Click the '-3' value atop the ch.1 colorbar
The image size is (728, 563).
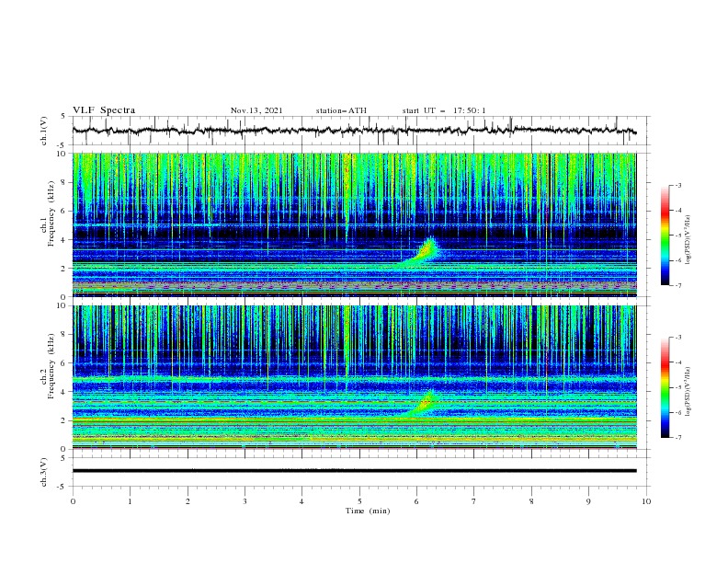(677, 185)
